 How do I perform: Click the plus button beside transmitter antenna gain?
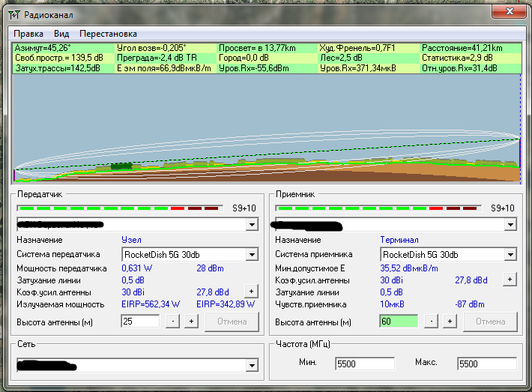251,292
